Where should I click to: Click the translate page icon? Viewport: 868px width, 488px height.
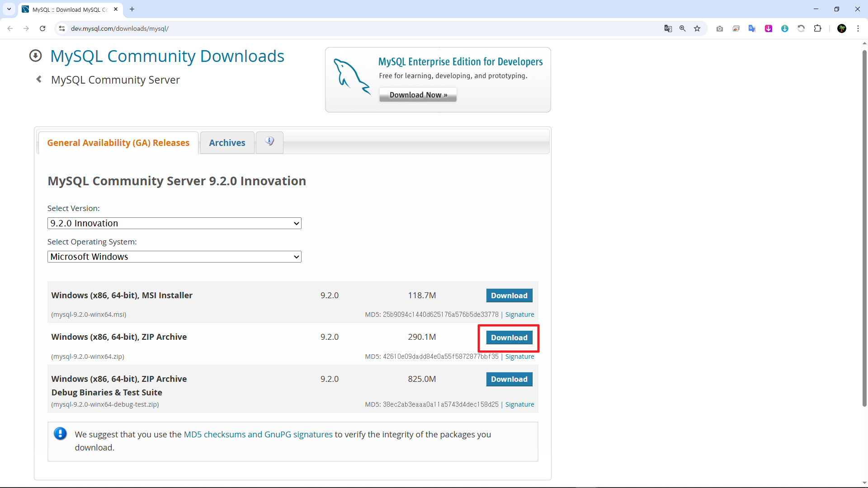click(x=668, y=28)
